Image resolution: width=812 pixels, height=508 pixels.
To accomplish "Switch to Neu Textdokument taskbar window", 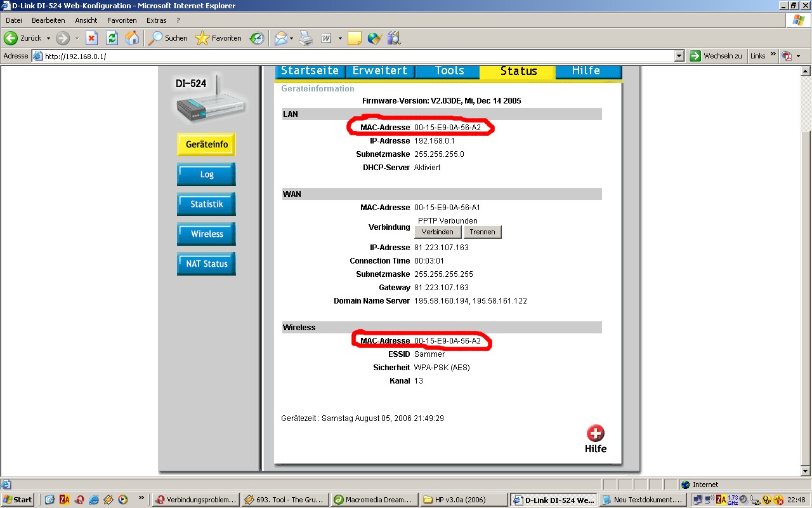I will (642, 500).
